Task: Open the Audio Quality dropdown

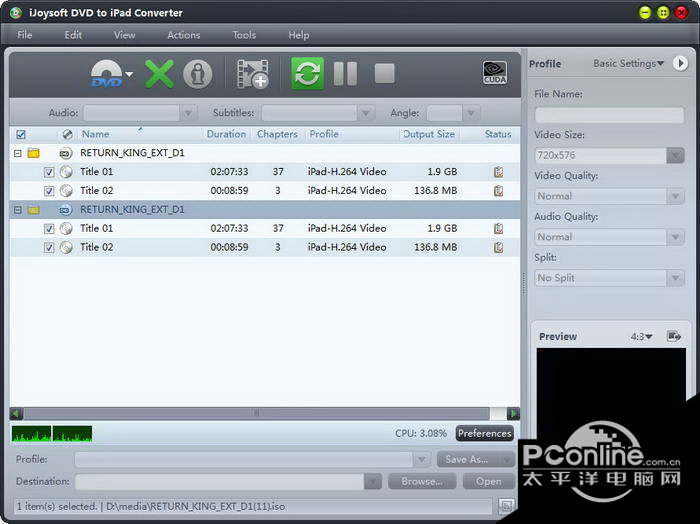Action: (x=675, y=237)
